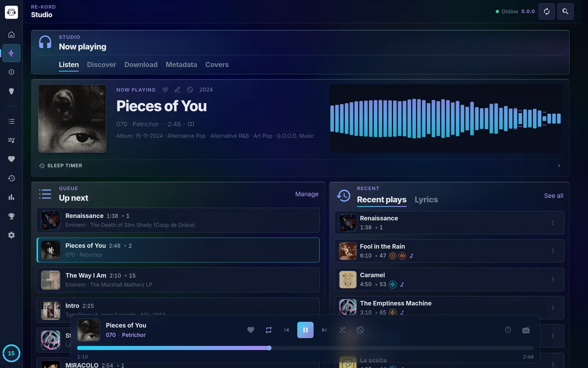The image size is (588, 368).
Task: Open favorites heart in sidebar
Action: click(x=11, y=159)
